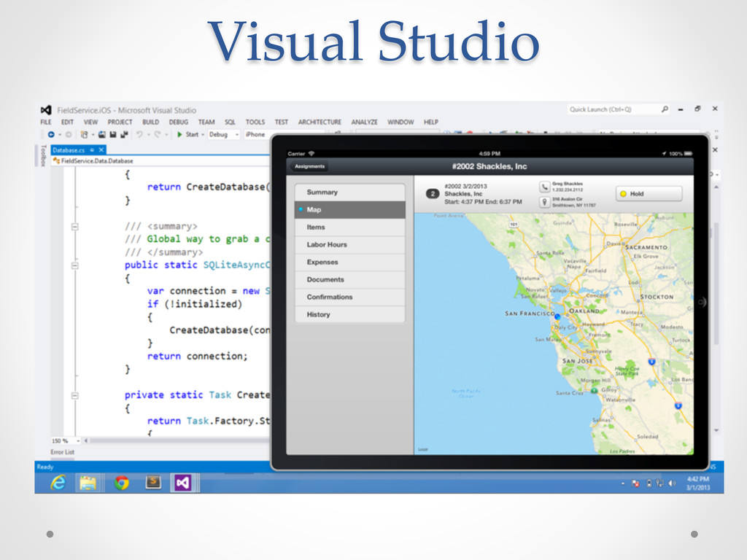Open the FILE menu
This screenshot has height=560, width=747.
tap(46, 122)
